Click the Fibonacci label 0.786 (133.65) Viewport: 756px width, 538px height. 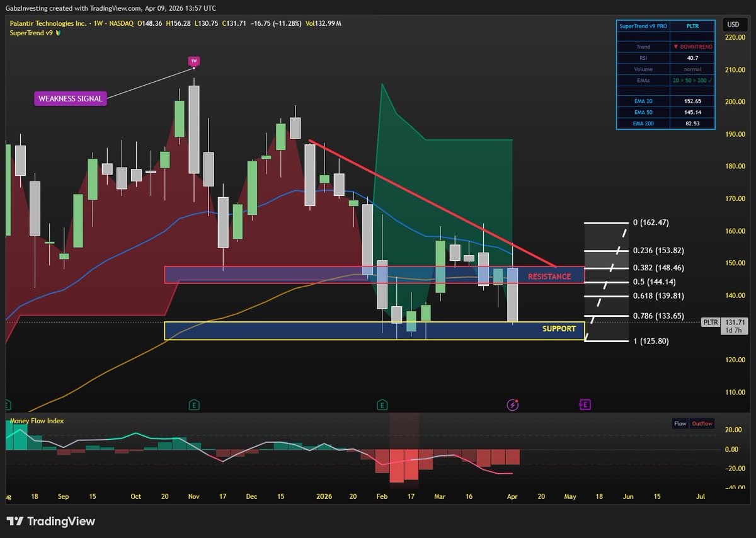pos(658,316)
